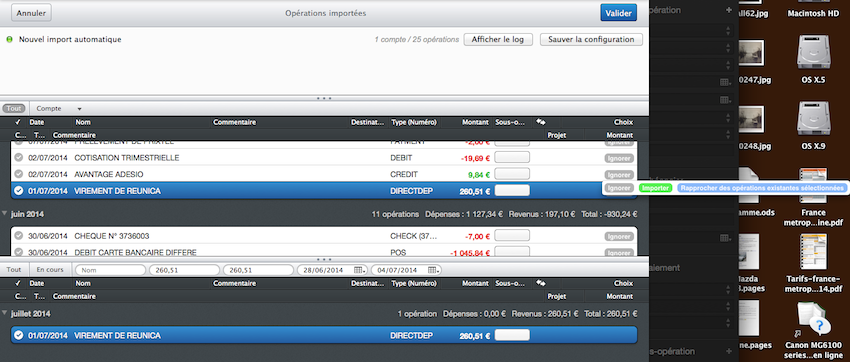Toggle check circle on CHEQUE N° 3736003 row

click(19, 236)
